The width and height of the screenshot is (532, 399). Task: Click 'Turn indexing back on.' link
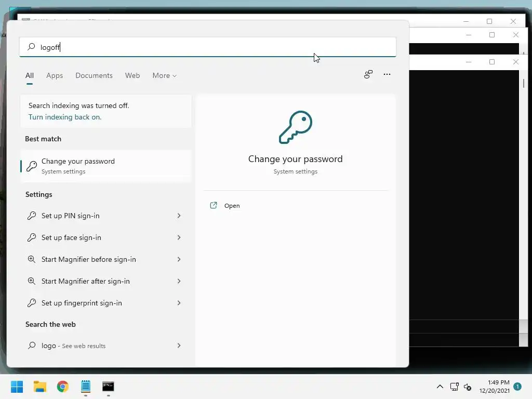pos(65,117)
